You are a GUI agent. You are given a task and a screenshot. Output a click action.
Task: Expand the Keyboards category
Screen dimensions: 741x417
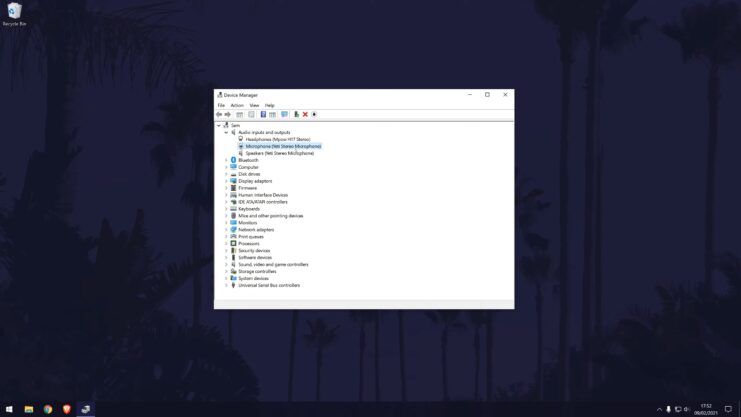tap(226, 209)
